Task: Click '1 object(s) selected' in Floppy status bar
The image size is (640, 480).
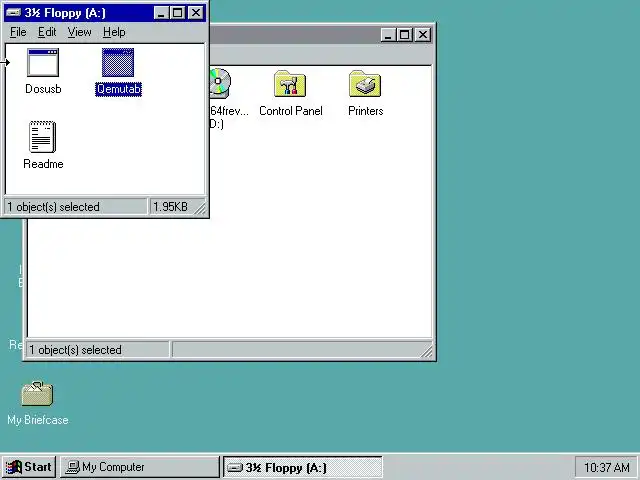Action: click(x=53, y=207)
